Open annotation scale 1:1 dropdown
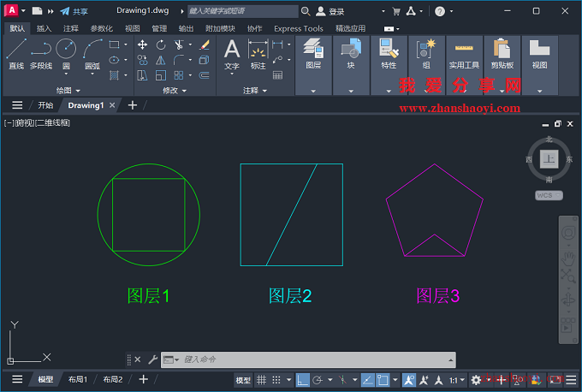The height and width of the screenshot is (392, 582). (457, 380)
